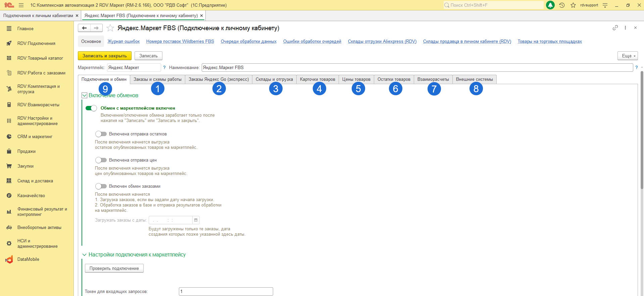Viewport: 644px width, 296px height.
Task: Collapse Настройки подключения к маркетплейсу group
Action: 85,255
